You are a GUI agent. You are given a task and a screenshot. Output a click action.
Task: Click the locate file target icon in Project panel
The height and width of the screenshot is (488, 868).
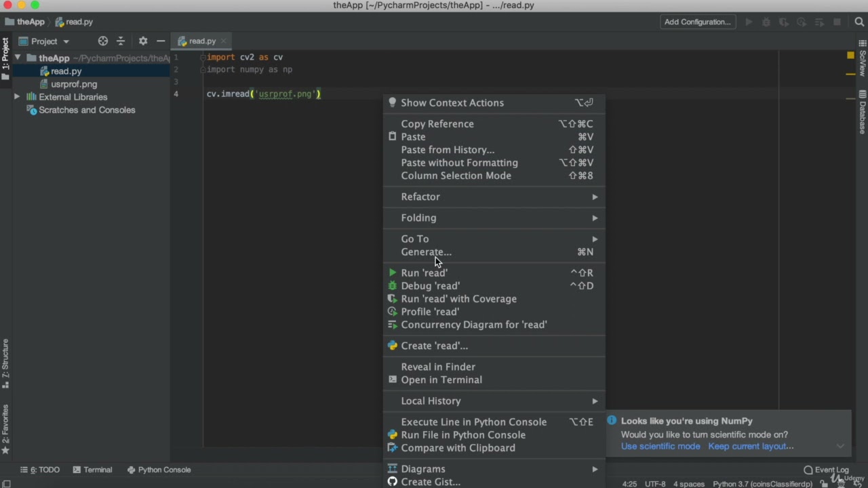pos(102,41)
